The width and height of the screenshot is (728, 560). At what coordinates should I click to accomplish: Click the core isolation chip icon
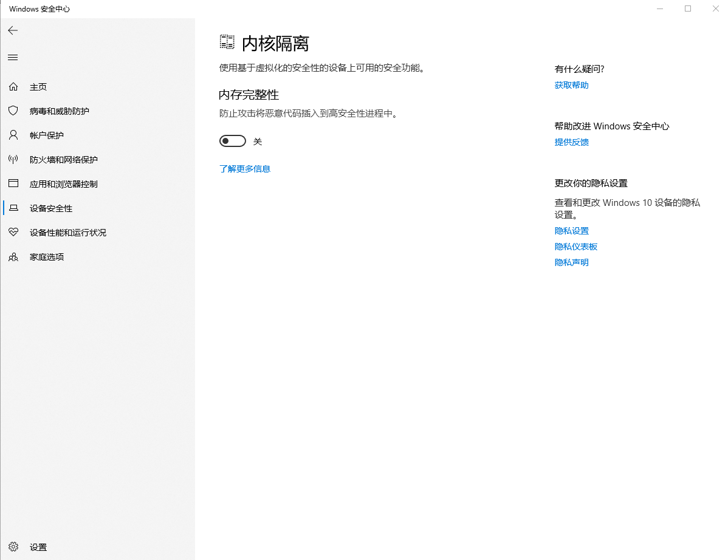click(x=227, y=43)
